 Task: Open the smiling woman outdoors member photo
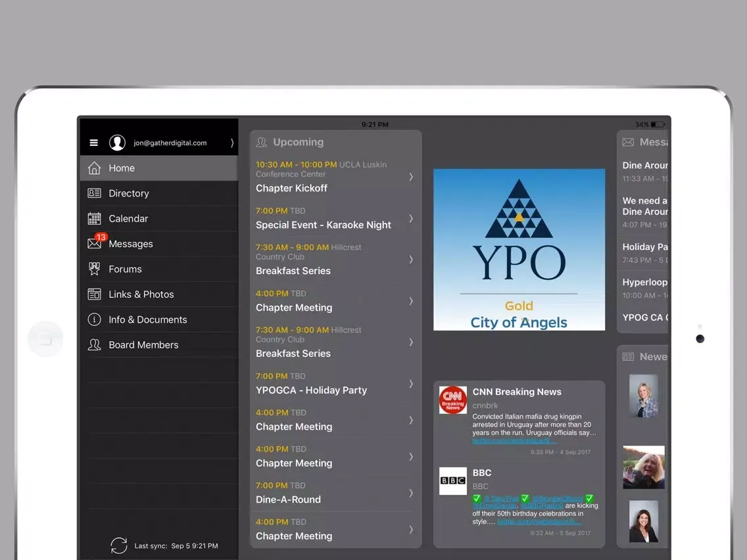click(644, 467)
